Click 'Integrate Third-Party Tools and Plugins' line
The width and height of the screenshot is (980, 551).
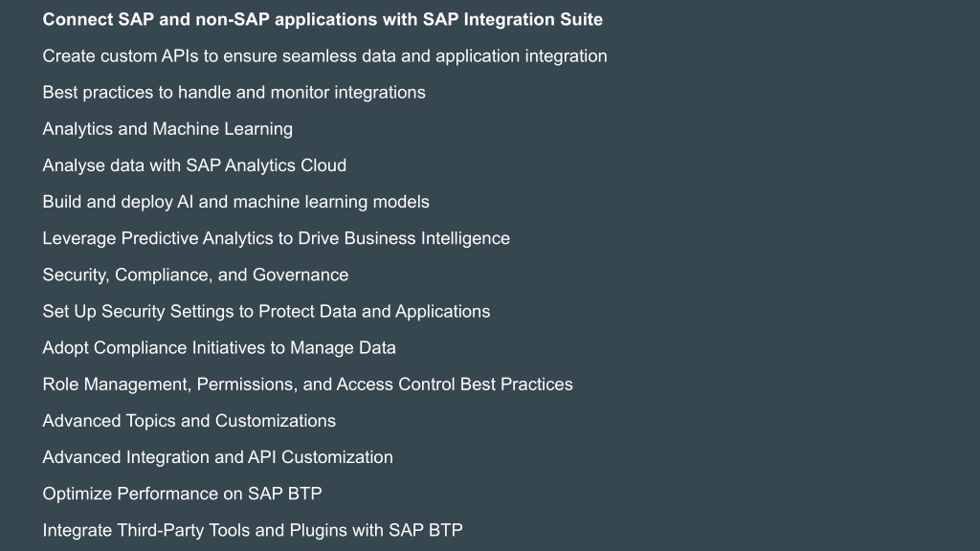click(x=253, y=530)
